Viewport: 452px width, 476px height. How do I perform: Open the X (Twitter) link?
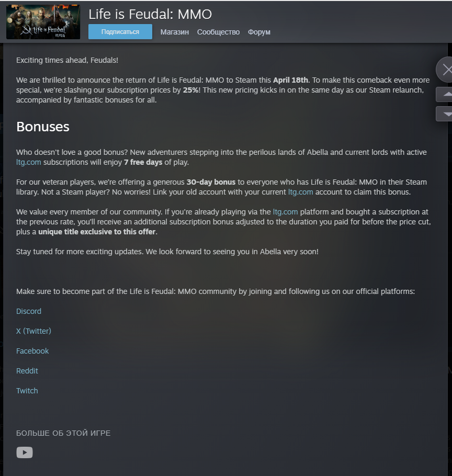(33, 331)
